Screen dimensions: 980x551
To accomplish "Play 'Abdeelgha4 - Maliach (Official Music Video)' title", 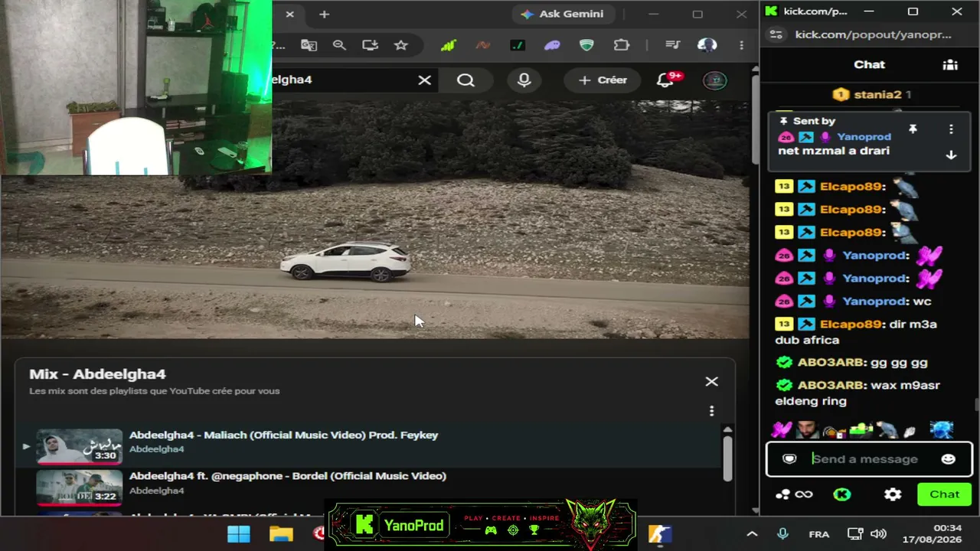I will point(283,435).
